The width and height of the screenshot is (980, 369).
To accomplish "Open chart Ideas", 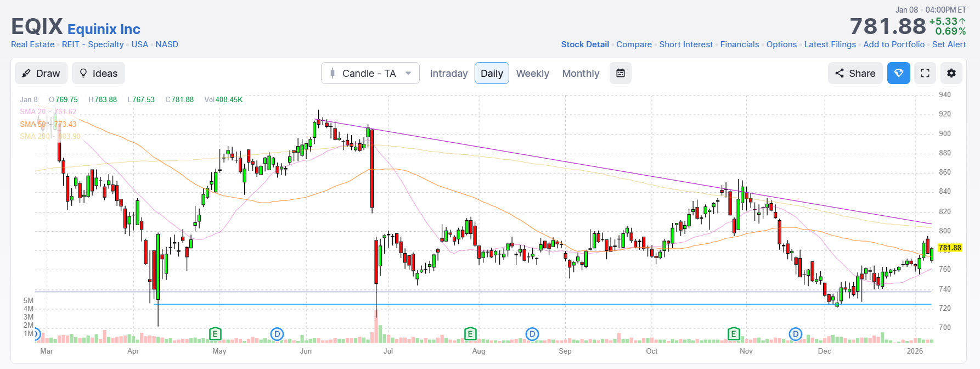I will (98, 73).
